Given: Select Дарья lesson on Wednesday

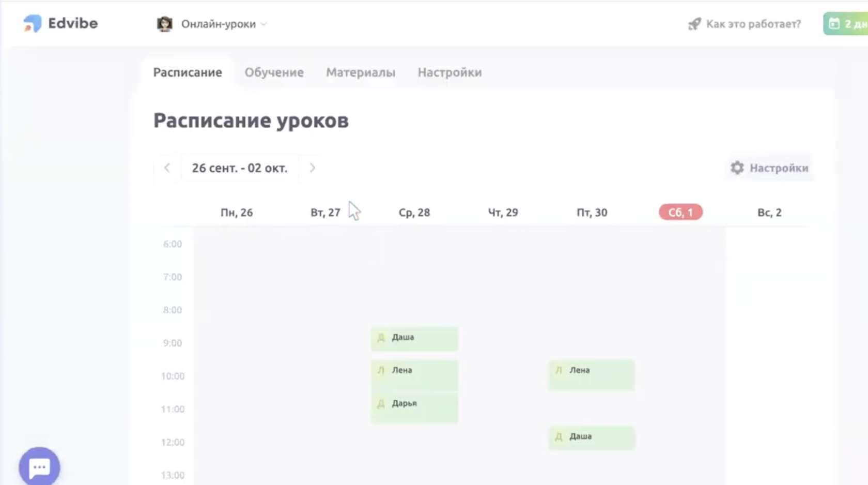Looking at the screenshot, I should 414,407.
